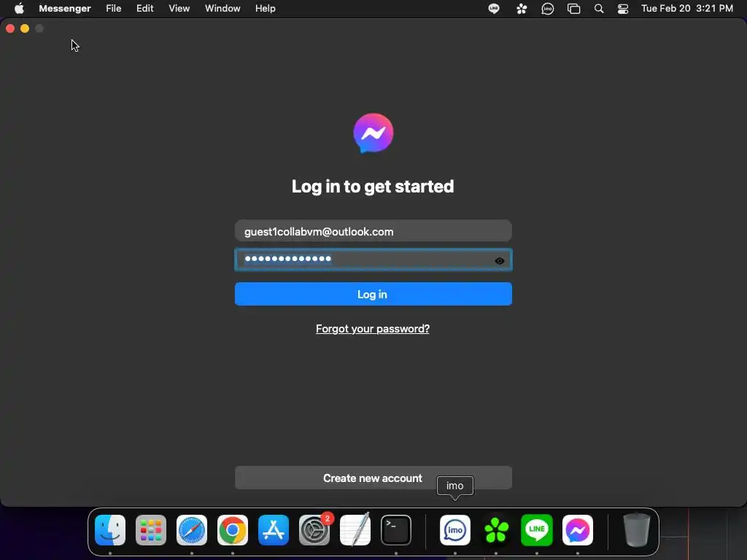Click Forgot your password? link
Viewport: 747px width, 560px height.
pos(373,329)
